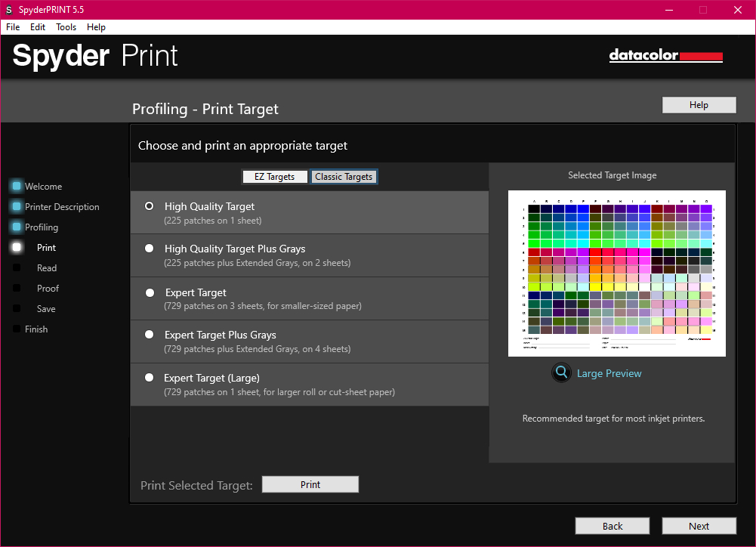Close the SpyderPRINT window
The height and width of the screenshot is (547, 756).
pyautogui.click(x=738, y=10)
